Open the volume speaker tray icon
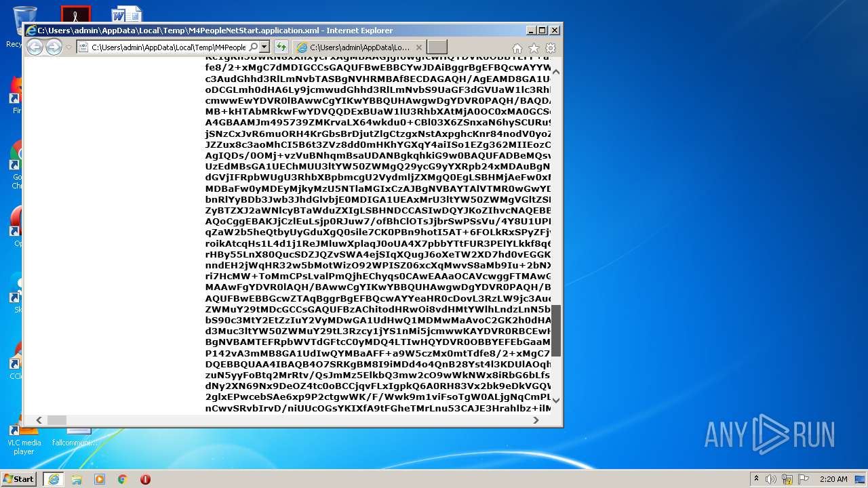868x488 pixels. click(771, 479)
